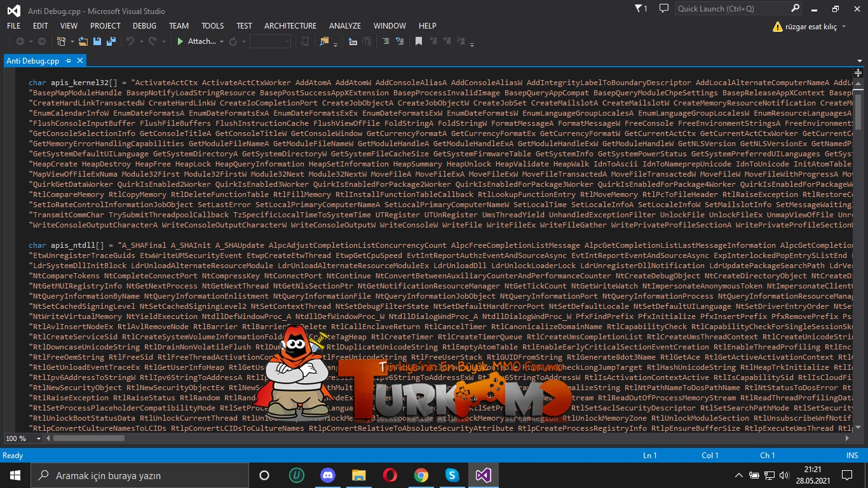The width and height of the screenshot is (868, 488).
Task: Uncomment the selected lines icon
Action: coord(400,41)
